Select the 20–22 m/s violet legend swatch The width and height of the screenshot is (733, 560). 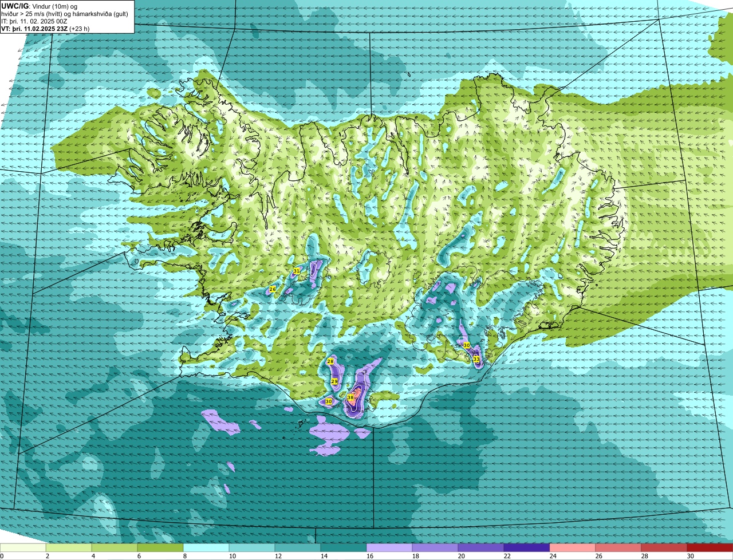tap(481, 547)
